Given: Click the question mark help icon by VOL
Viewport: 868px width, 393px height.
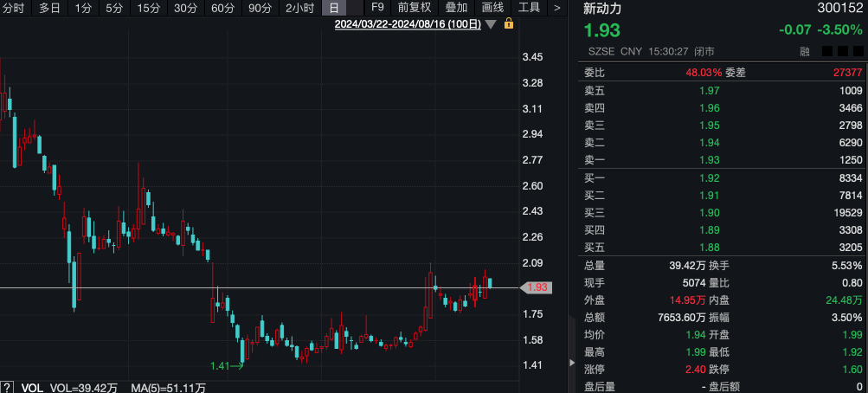Looking at the screenshot, I should click(9, 386).
